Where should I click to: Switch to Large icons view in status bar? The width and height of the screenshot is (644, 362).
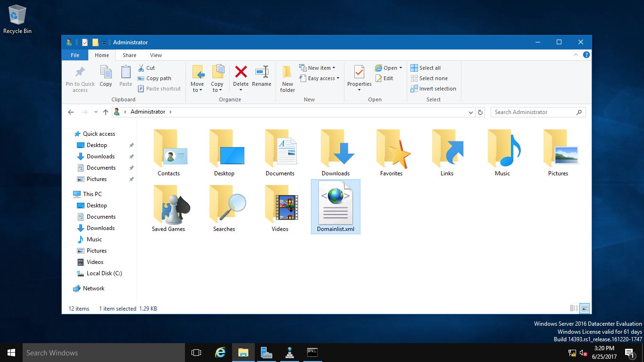(585, 308)
